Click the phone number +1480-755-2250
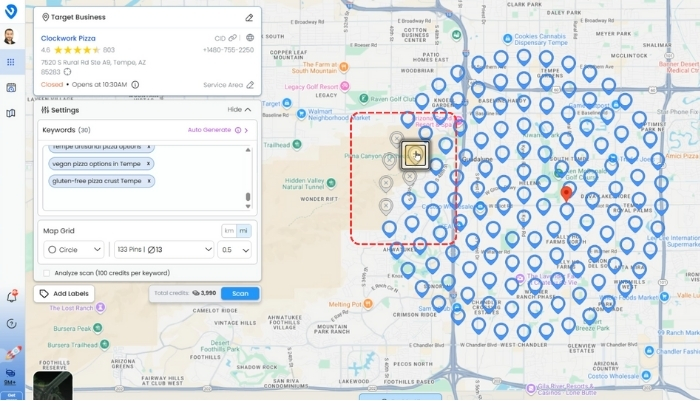This screenshot has height=401, width=700. point(228,50)
